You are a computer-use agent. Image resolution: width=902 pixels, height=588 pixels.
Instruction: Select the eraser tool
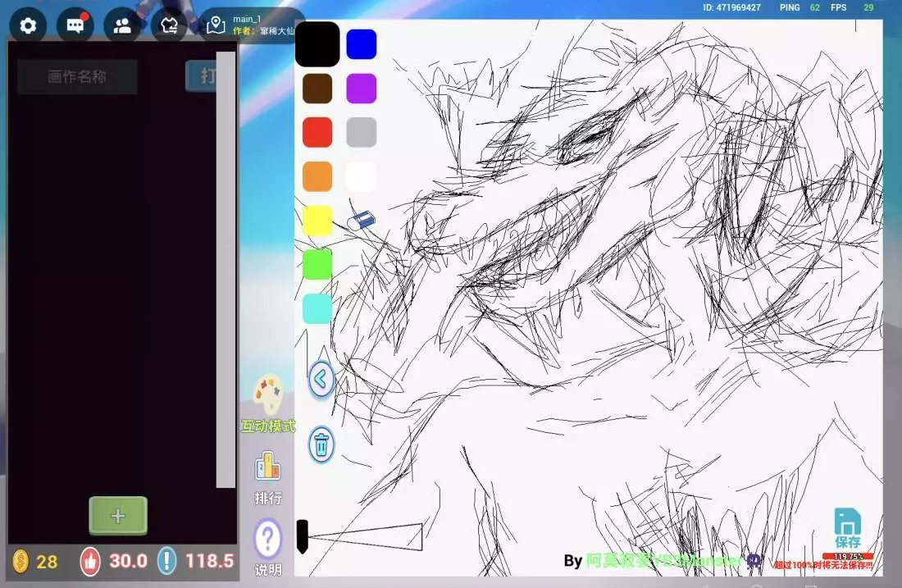(x=362, y=221)
